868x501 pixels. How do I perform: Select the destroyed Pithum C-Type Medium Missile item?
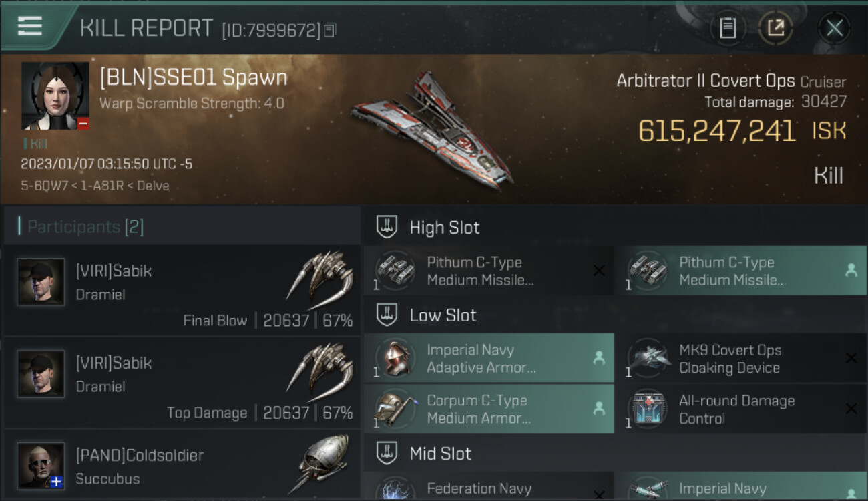488,271
